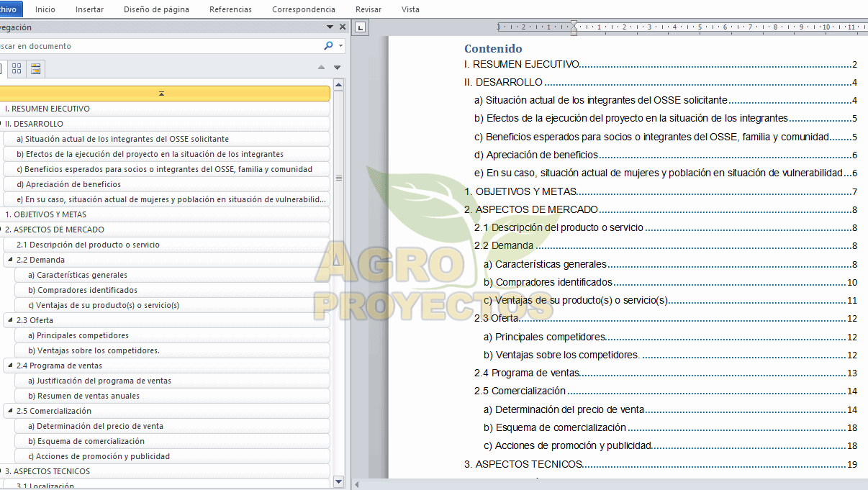Select 'a) Determinación del precio' in navigation pane
Screen dimensions: 868x490
pos(173,426)
